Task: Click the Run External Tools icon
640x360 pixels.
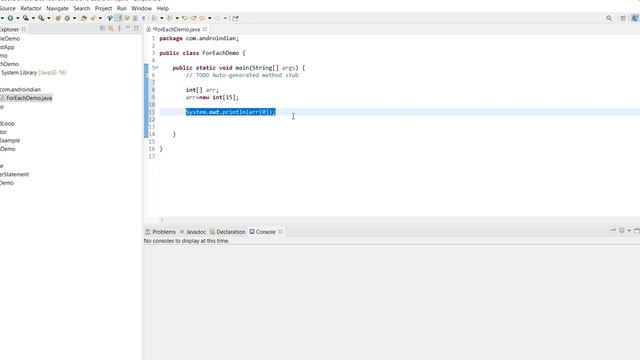Action: click(x=41, y=18)
